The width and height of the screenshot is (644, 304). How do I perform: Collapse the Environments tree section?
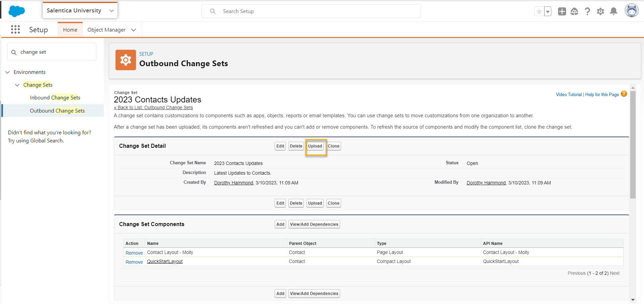click(8, 72)
